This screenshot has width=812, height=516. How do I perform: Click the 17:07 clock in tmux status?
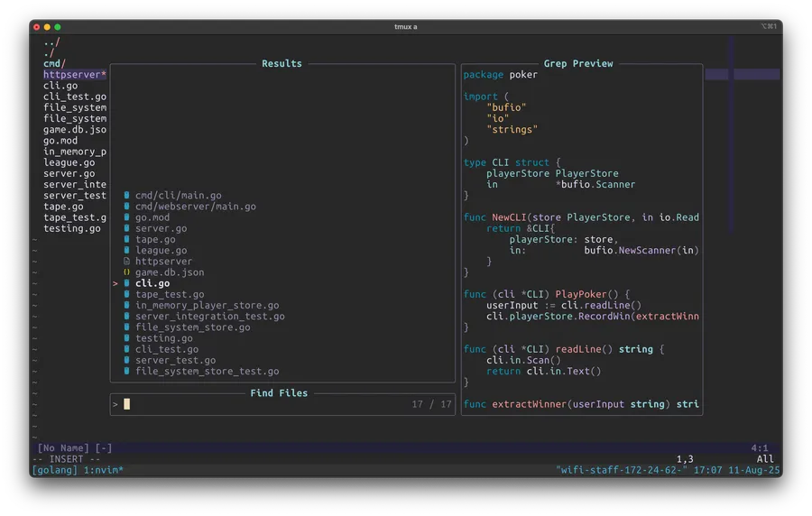tap(708, 470)
